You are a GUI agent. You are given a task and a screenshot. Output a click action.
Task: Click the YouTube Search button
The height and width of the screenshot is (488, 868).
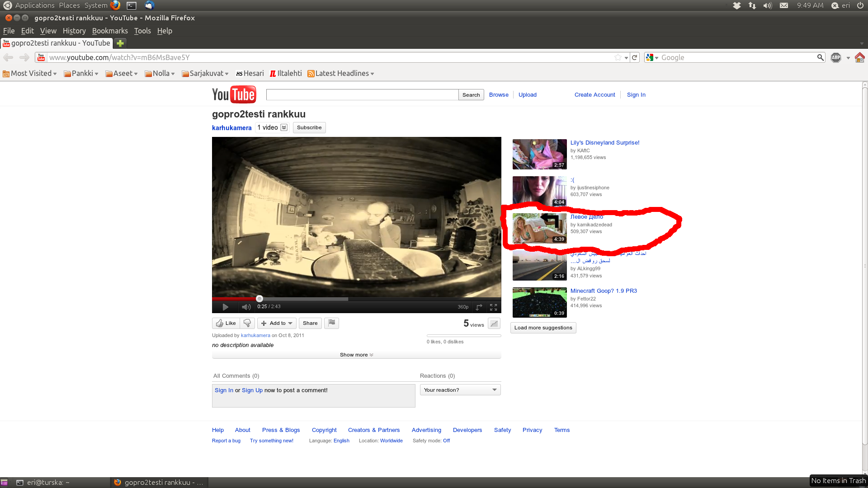(x=471, y=95)
